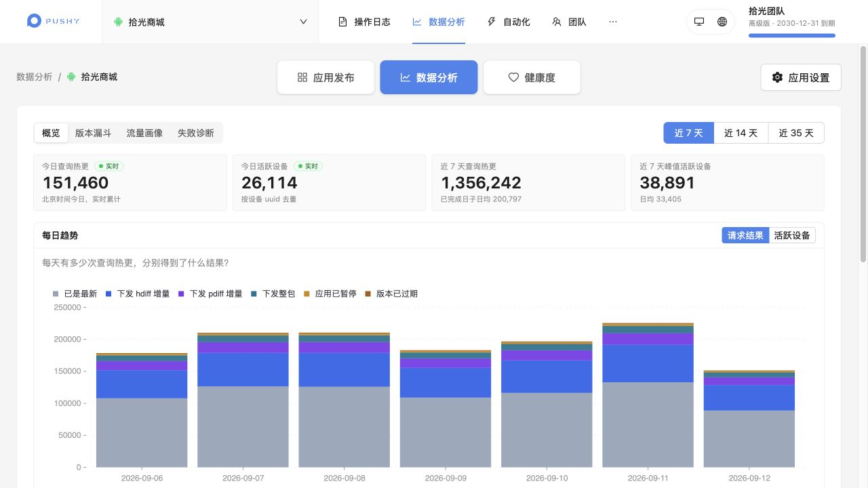Open the 操作日志 menu item

coord(364,22)
